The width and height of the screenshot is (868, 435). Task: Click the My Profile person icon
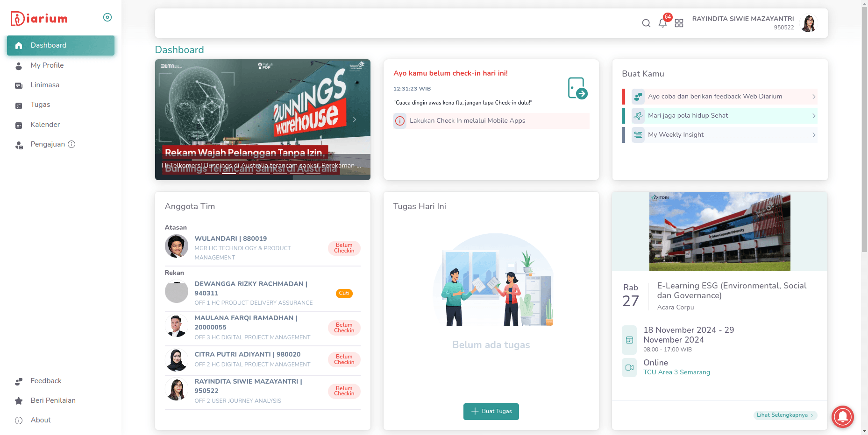pyautogui.click(x=19, y=66)
